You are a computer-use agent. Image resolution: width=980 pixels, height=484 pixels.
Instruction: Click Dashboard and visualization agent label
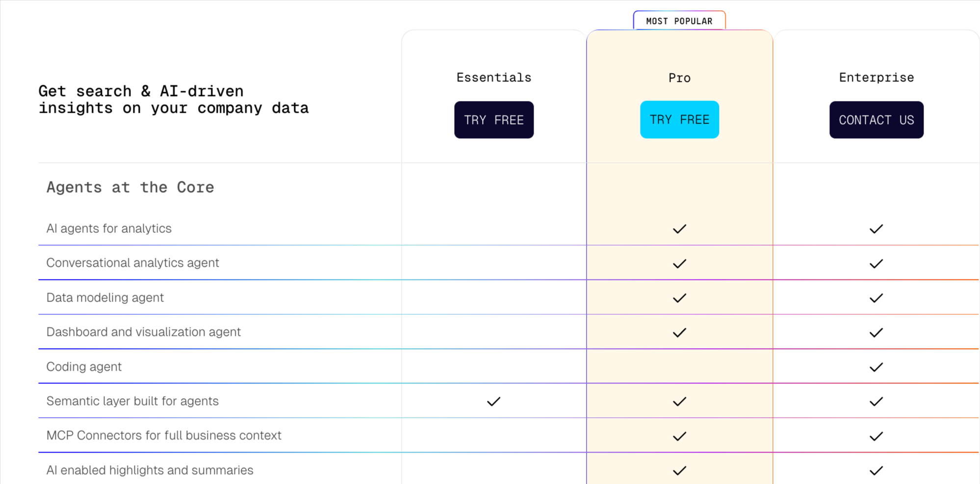click(143, 332)
